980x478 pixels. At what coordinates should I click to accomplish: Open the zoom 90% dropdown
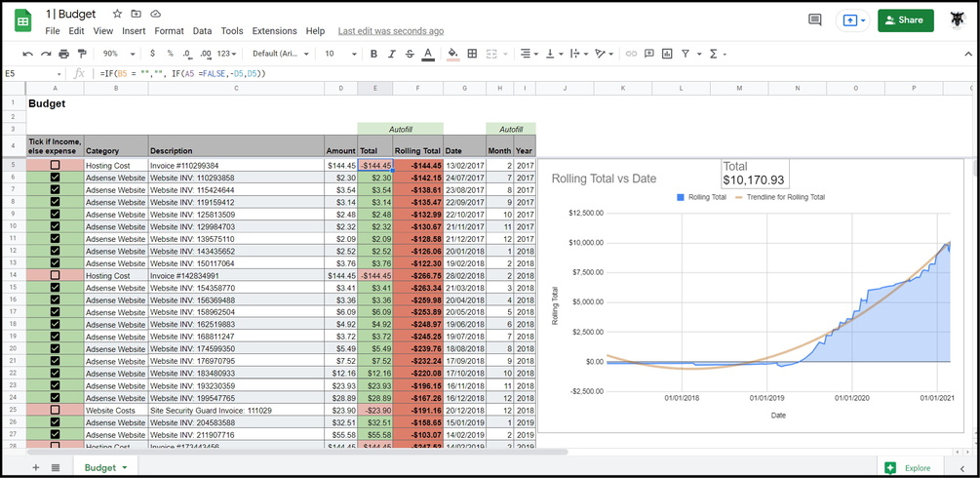point(119,54)
